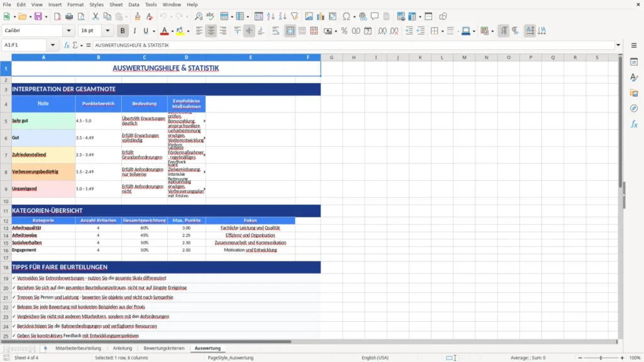Click the Sum sigma button
Screen dimensions: 644x362
tap(75, 45)
